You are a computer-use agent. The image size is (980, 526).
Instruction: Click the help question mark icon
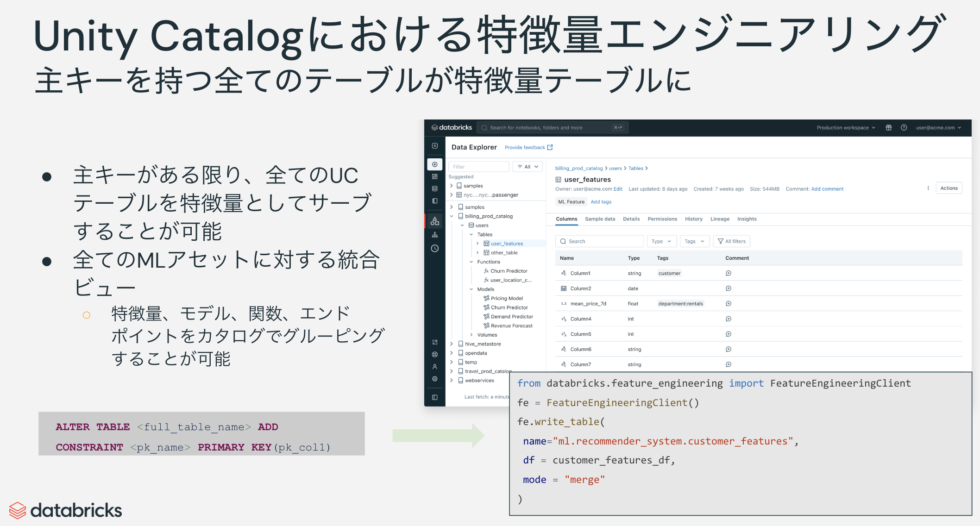click(904, 127)
